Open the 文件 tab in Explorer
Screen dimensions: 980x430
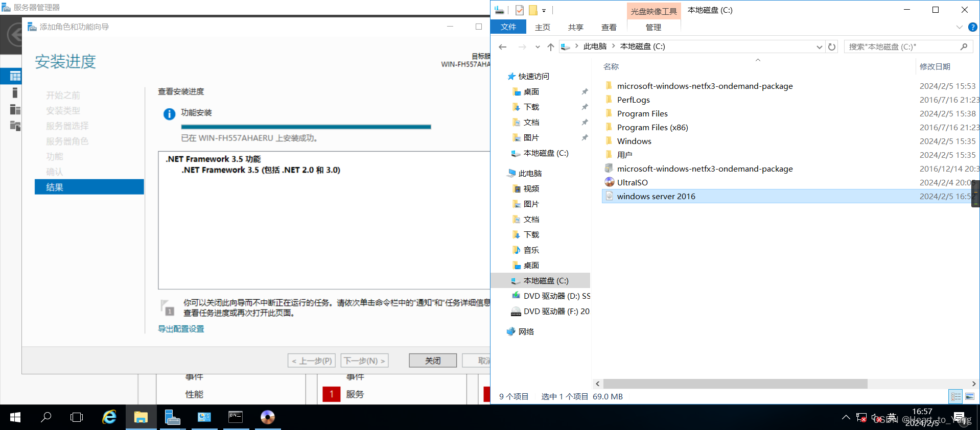[x=508, y=27]
